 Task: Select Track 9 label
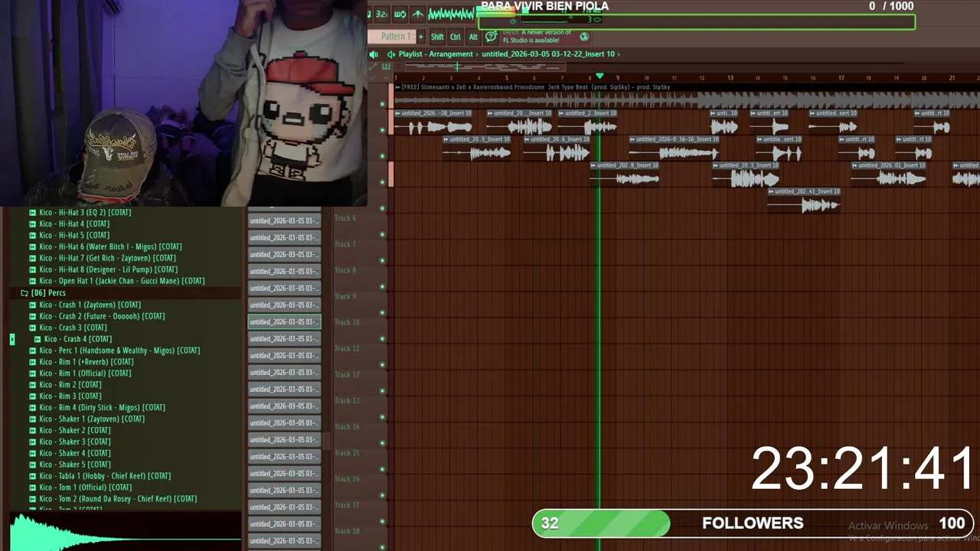pyautogui.click(x=345, y=296)
